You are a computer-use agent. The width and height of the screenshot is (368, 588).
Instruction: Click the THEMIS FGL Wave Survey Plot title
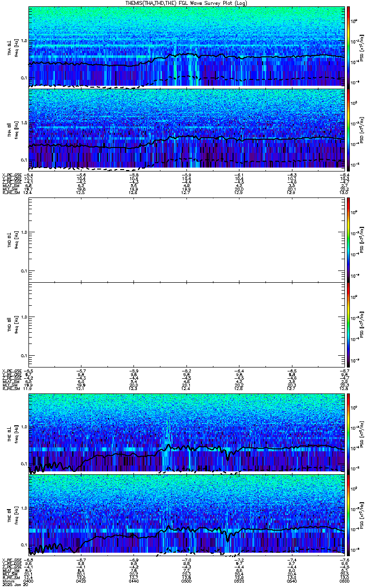(186, 3)
